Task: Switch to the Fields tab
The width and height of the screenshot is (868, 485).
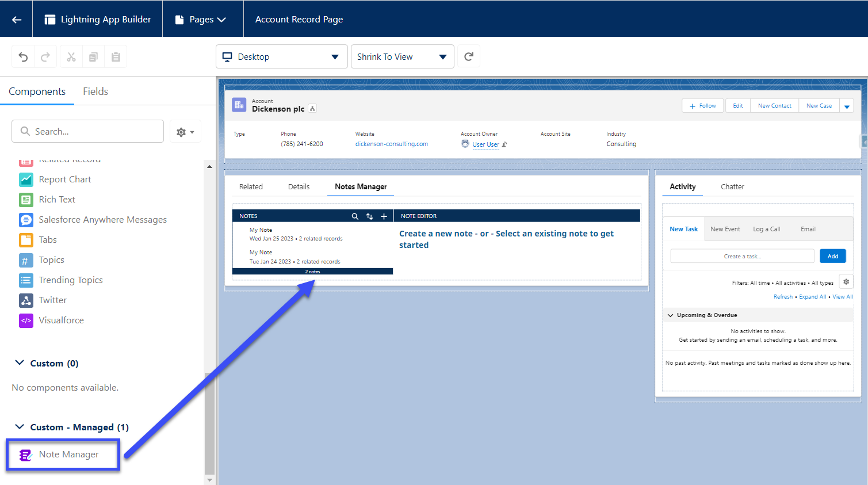Action: click(95, 91)
